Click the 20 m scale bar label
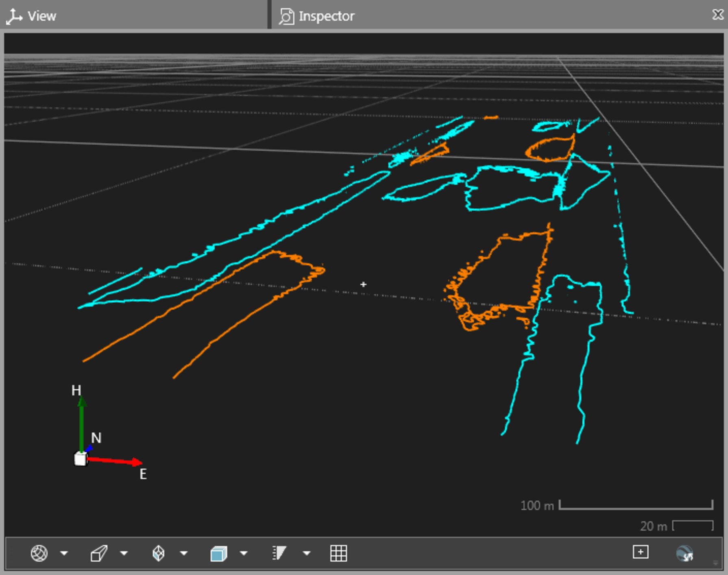The width and height of the screenshot is (728, 575). 654,526
